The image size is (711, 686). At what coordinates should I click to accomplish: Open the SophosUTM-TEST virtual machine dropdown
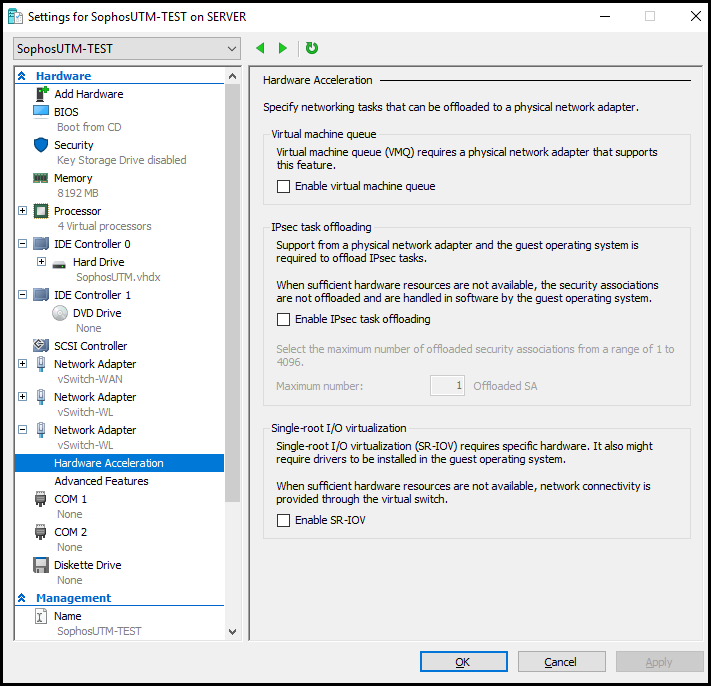(127, 49)
